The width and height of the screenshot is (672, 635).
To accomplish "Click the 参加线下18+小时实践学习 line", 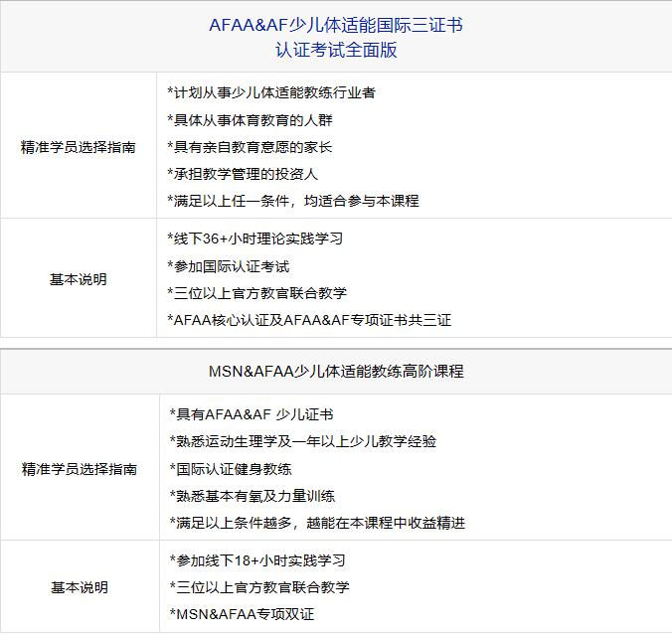I will point(258,559).
